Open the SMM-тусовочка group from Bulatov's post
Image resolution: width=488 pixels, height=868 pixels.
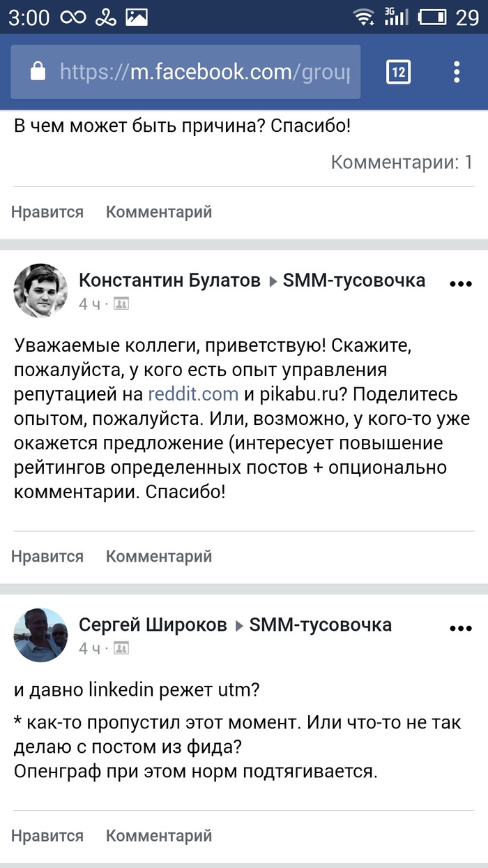354,280
